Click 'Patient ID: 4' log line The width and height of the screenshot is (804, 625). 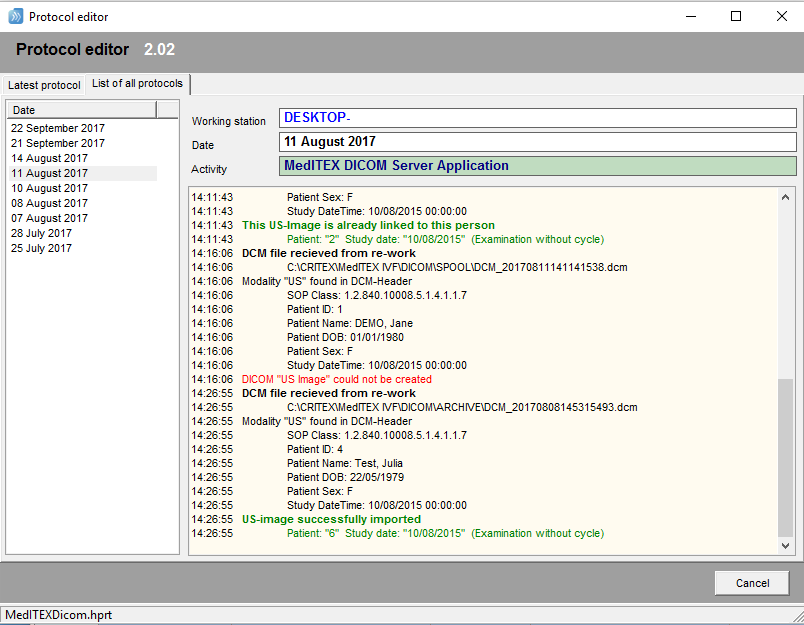click(x=315, y=449)
